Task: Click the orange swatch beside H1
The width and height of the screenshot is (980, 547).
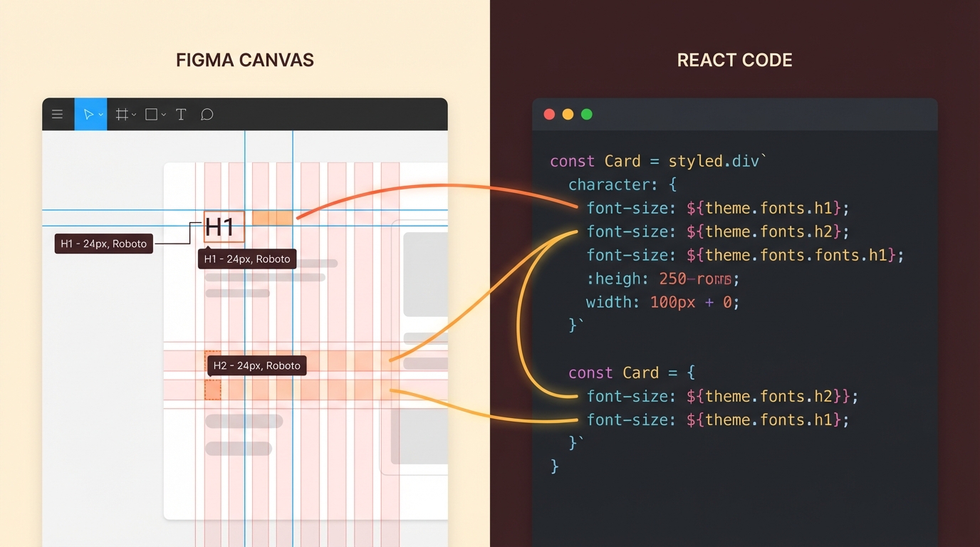Action: [272, 219]
